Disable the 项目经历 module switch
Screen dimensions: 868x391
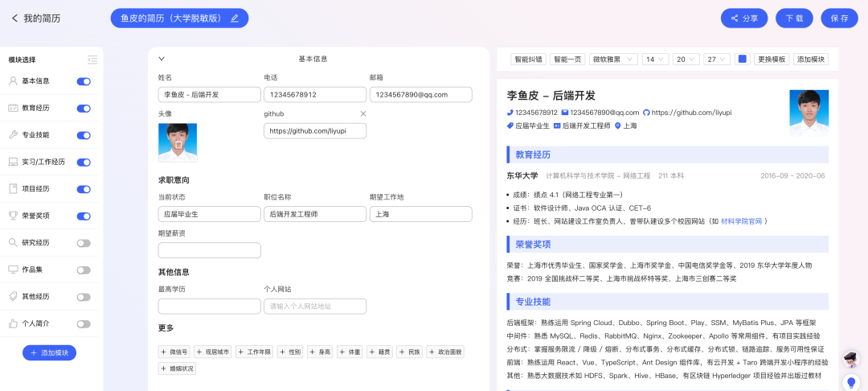point(84,189)
